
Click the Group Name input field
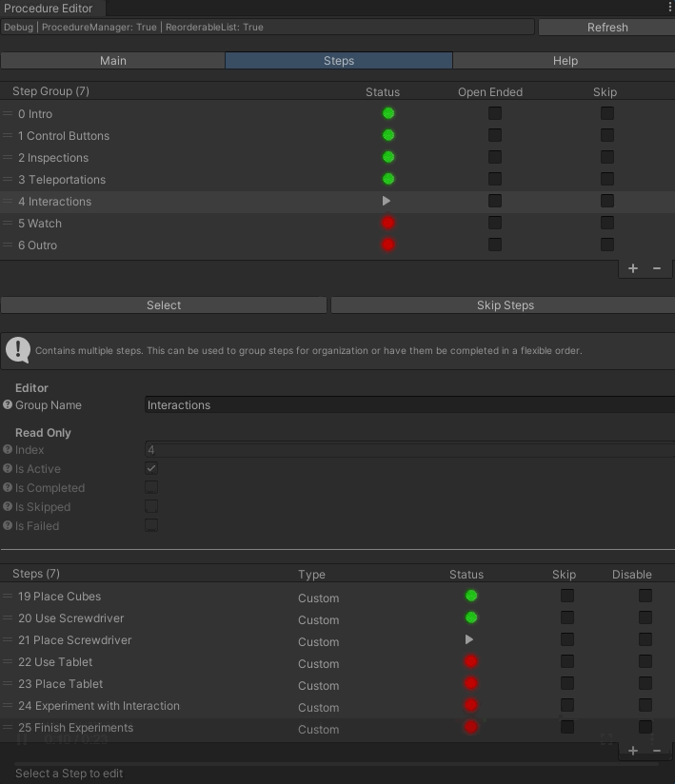[409, 405]
